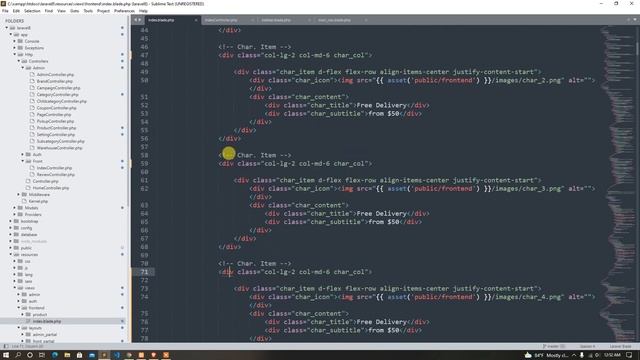This screenshot has width=640, height=360.
Task: Open ChildcategoryController.php in the sidebar
Action: 62,101
